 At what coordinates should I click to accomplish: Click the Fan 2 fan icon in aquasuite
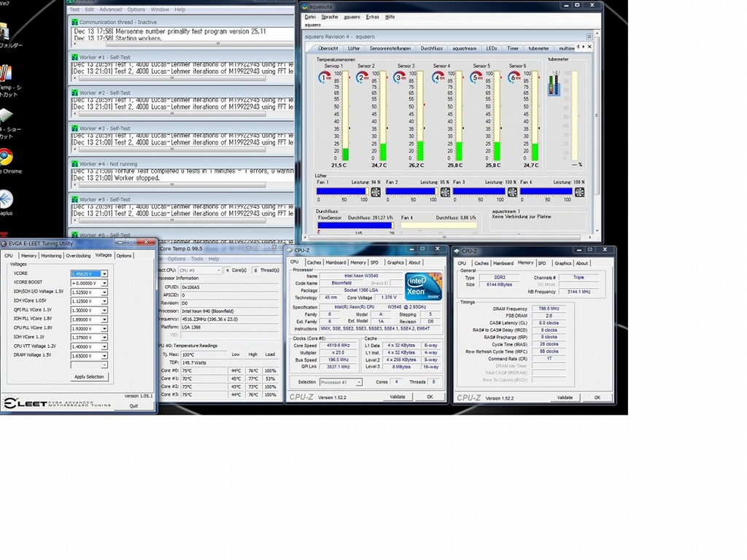(445, 192)
